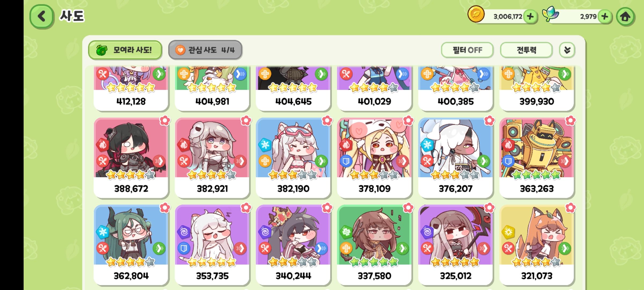Open the 전투력 sort dropdown

tap(526, 50)
